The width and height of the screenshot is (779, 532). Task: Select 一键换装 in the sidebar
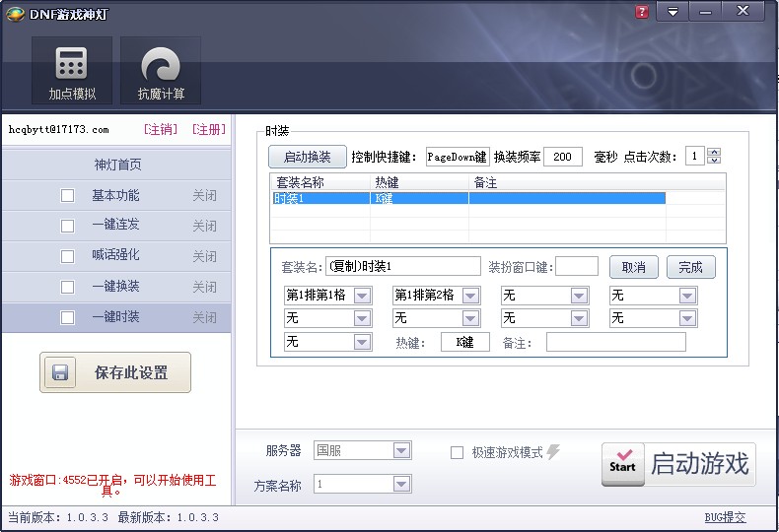click(115, 287)
